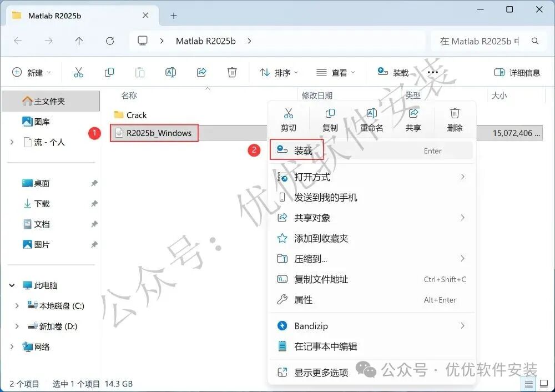Select 图库 in sidebar
555x392 pixels.
[x=37, y=122]
